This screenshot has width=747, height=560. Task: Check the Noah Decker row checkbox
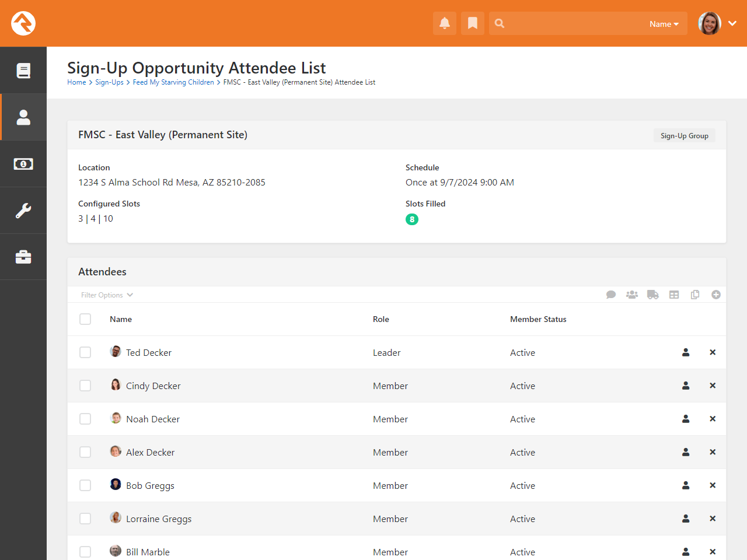85,419
